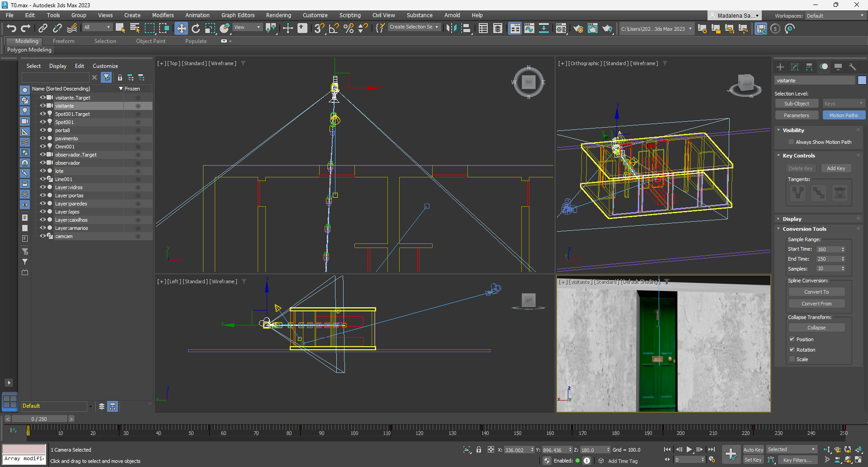
Task: Open the Workspaces Default dropdown
Action: (835, 16)
